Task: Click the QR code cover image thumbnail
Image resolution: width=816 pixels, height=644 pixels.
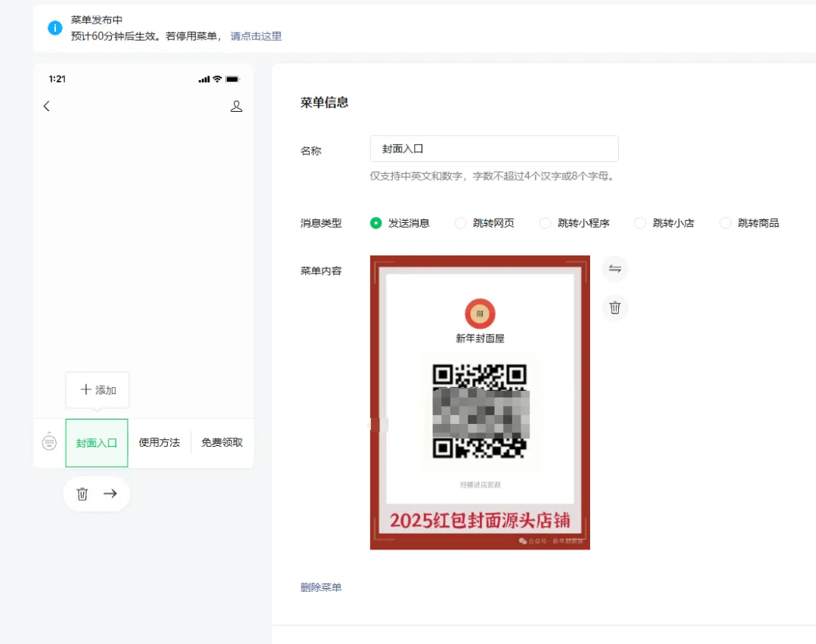Action: [x=480, y=402]
